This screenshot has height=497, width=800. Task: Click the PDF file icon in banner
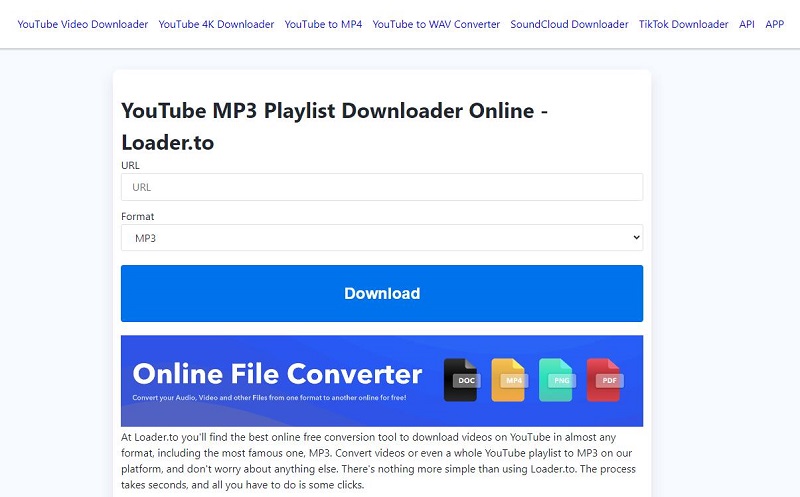point(605,380)
